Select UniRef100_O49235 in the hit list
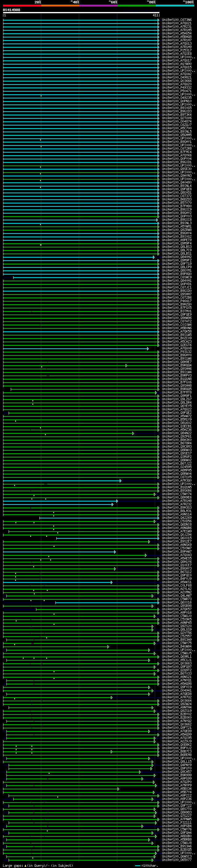This screenshot has height=868, width=197. point(177,98)
